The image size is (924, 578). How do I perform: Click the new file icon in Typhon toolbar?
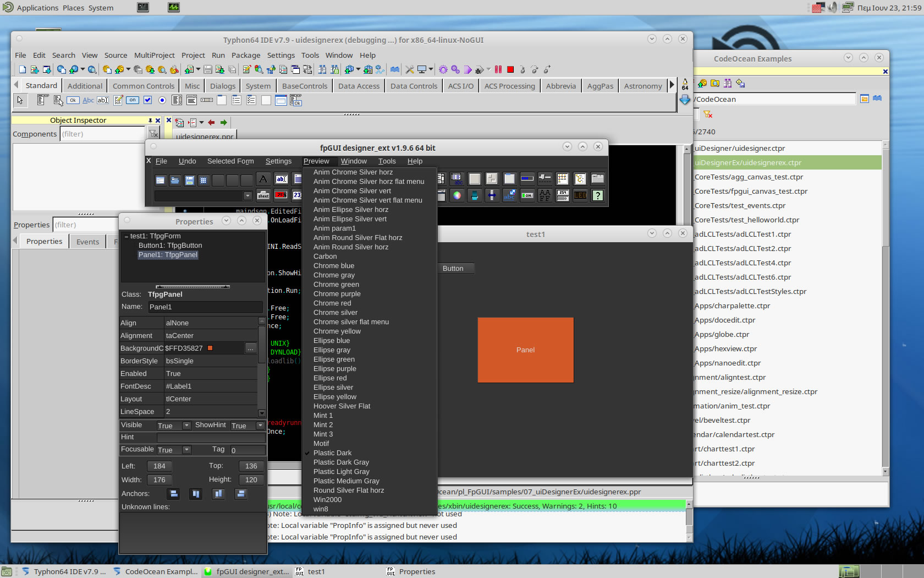tap(22, 69)
